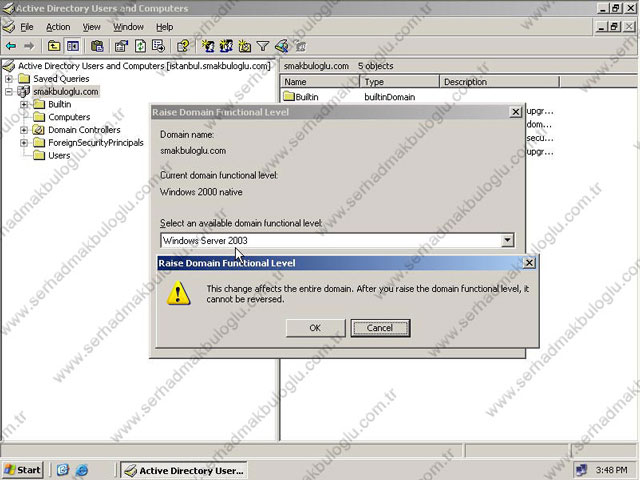This screenshot has width=640, height=480.
Task: Click the network tray icon near clock
Action: (x=581, y=470)
